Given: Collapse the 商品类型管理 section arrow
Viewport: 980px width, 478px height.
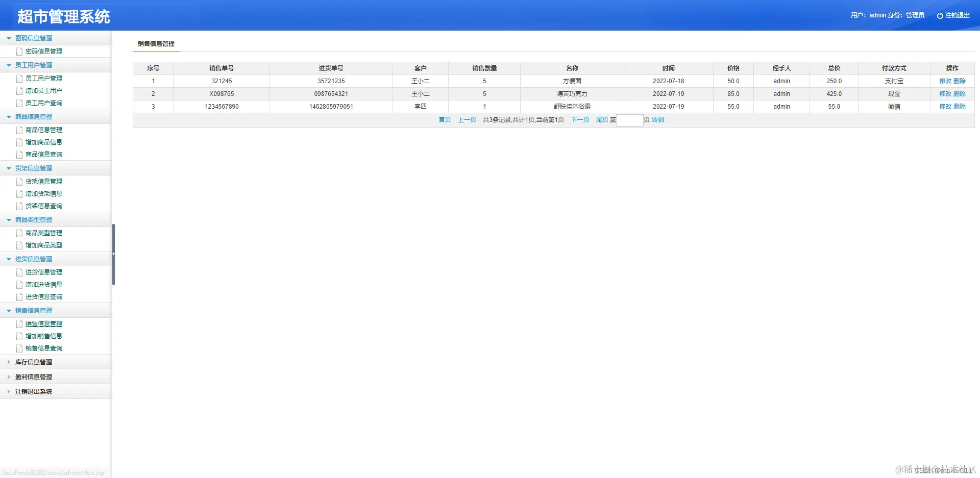Looking at the screenshot, I should (x=9, y=220).
